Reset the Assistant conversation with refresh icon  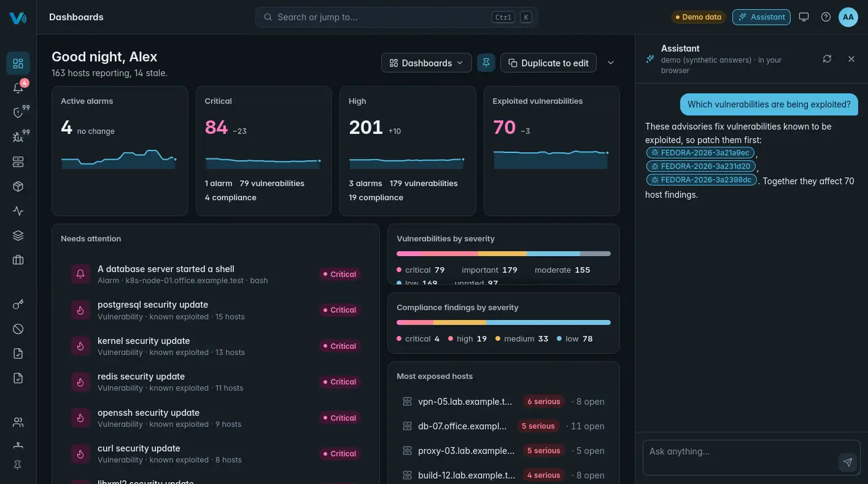(827, 59)
